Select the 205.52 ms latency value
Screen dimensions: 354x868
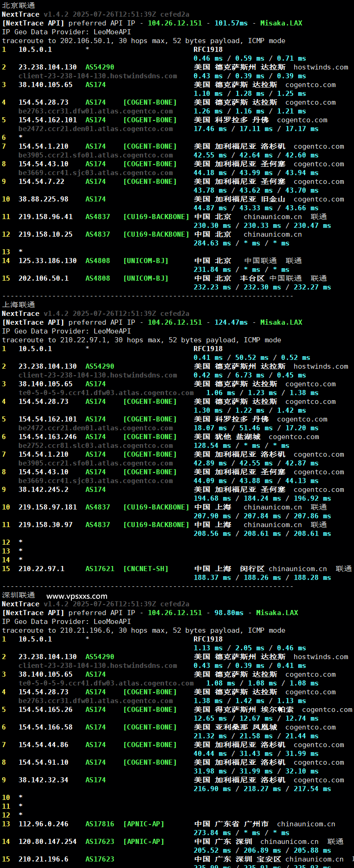tap(212, 850)
